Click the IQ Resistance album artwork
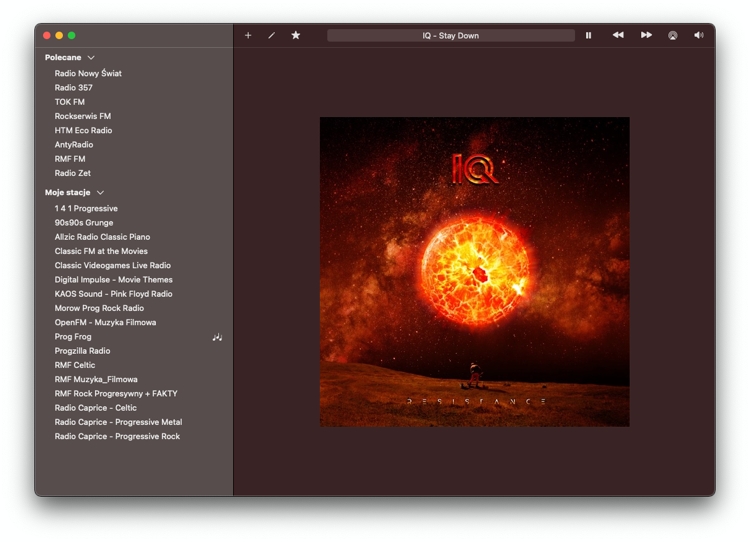Screen dimensions: 750x542 (474, 272)
